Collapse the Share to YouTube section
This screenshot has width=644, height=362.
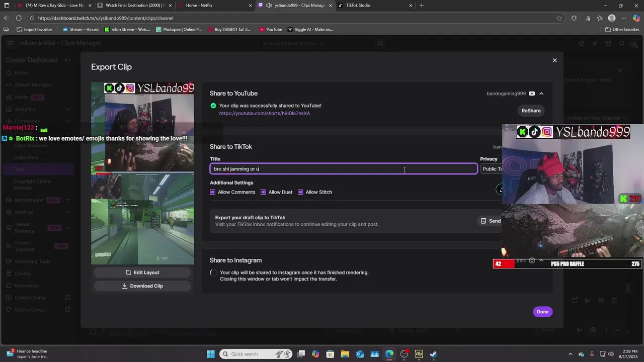pos(541,94)
